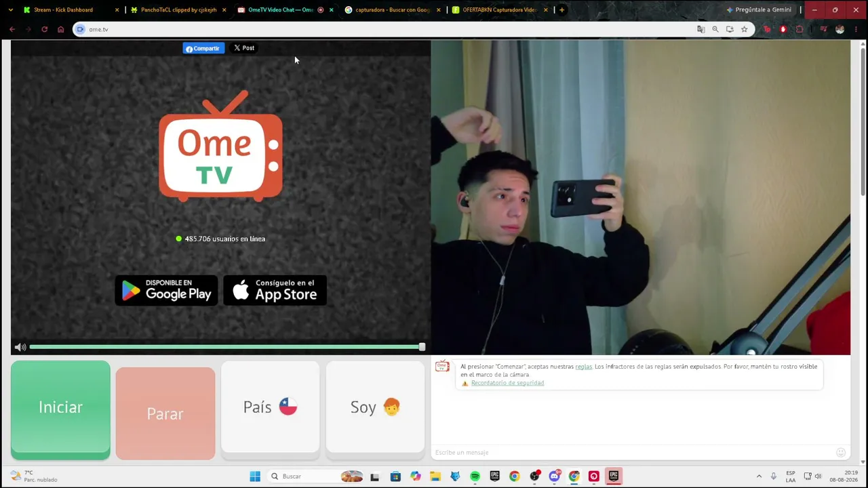Share on Facebook with Compartir button

point(203,48)
